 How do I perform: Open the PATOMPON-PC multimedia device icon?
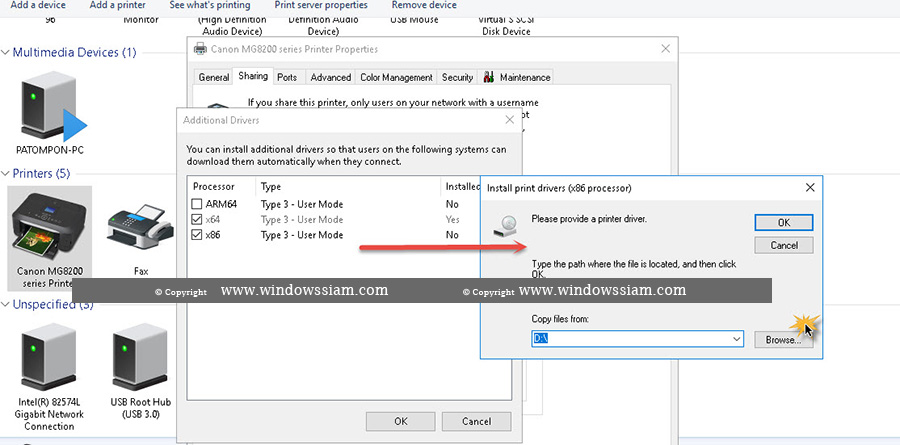coord(53,107)
